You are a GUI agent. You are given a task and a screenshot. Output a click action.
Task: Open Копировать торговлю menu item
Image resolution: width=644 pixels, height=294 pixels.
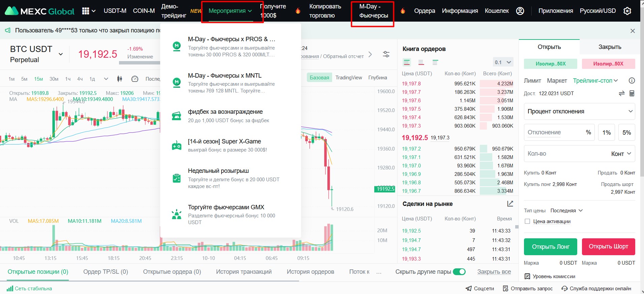tap(325, 11)
